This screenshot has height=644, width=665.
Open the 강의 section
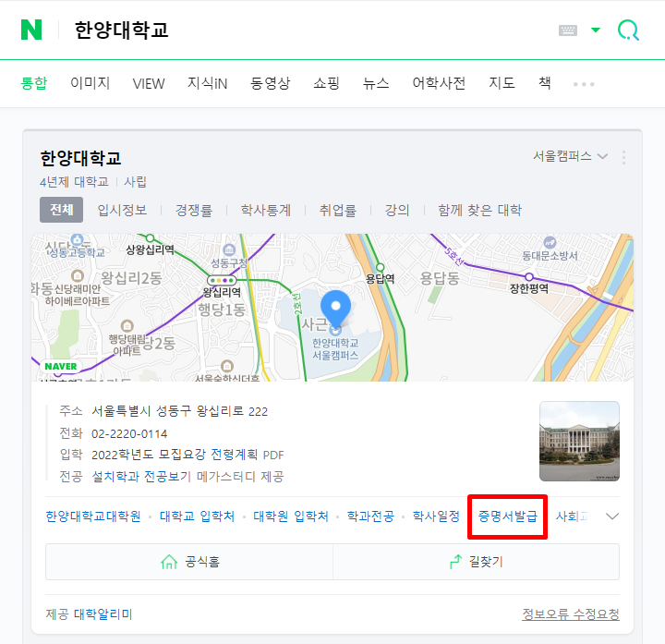397,210
